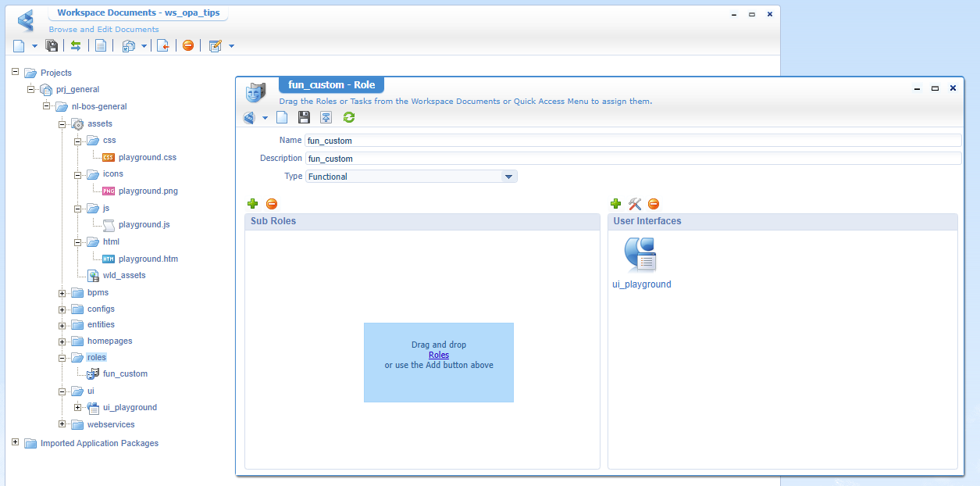Click the Roles link in drop area

click(x=439, y=355)
